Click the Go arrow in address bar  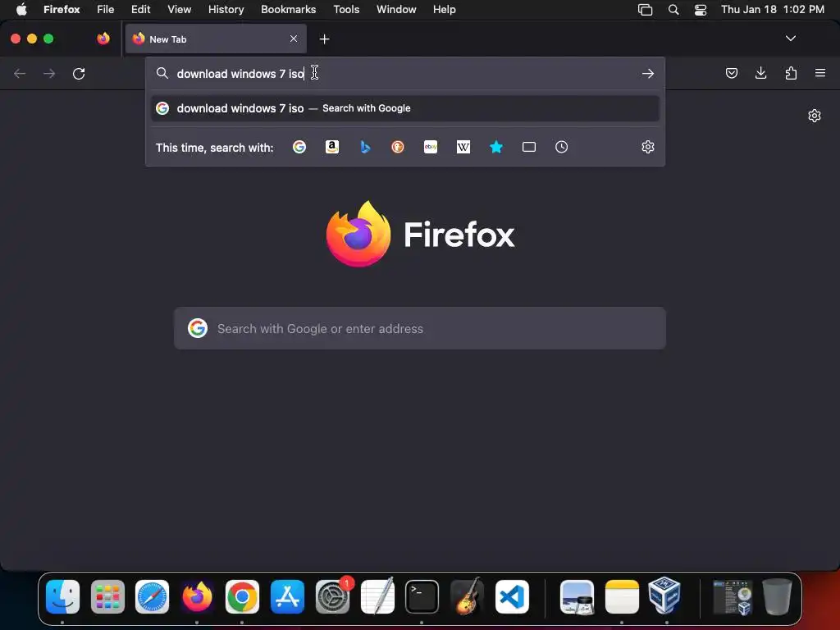tap(648, 73)
